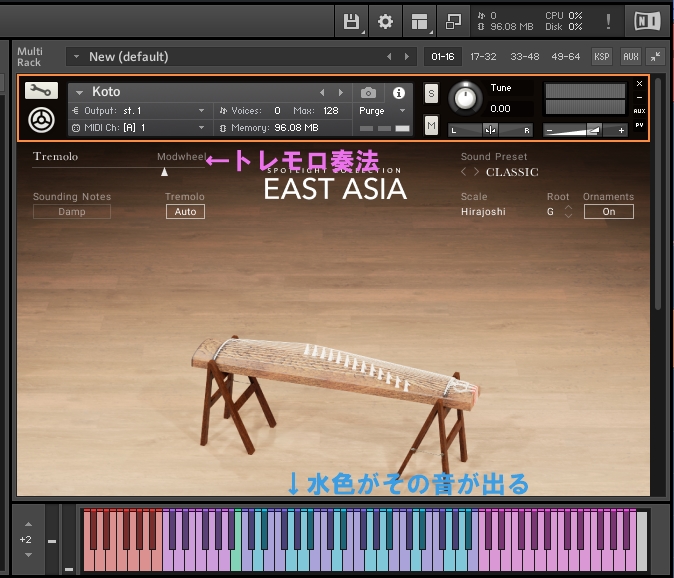The height and width of the screenshot is (578, 674).
Task: Toggle PV button on instrument edge
Action: tap(639, 125)
